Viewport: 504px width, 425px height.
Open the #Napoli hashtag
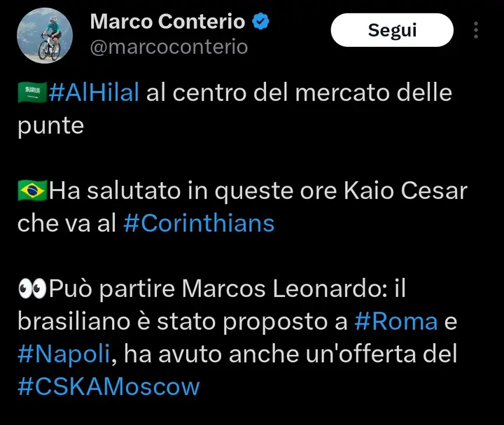(64, 354)
